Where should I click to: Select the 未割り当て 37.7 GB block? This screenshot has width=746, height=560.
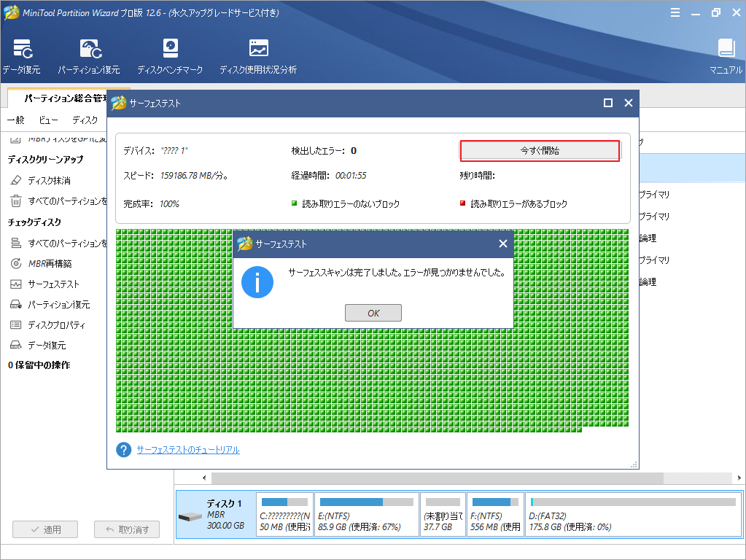coord(443,514)
